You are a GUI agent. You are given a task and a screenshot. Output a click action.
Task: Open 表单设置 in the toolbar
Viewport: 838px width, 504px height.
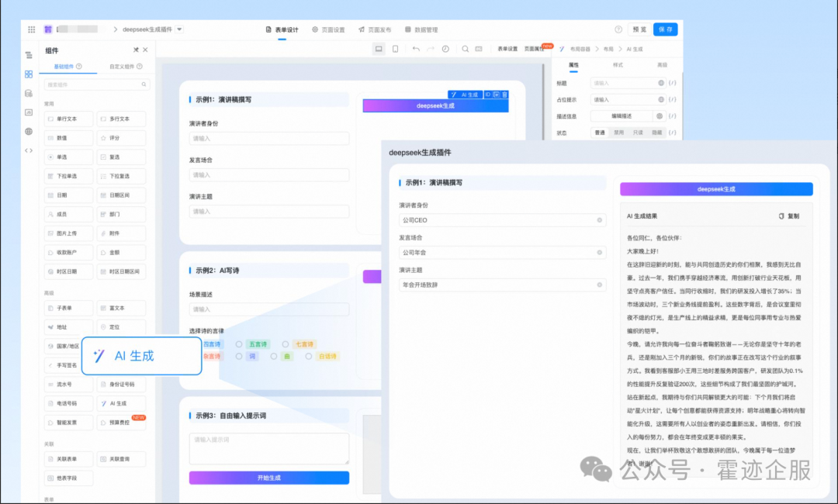[507, 49]
